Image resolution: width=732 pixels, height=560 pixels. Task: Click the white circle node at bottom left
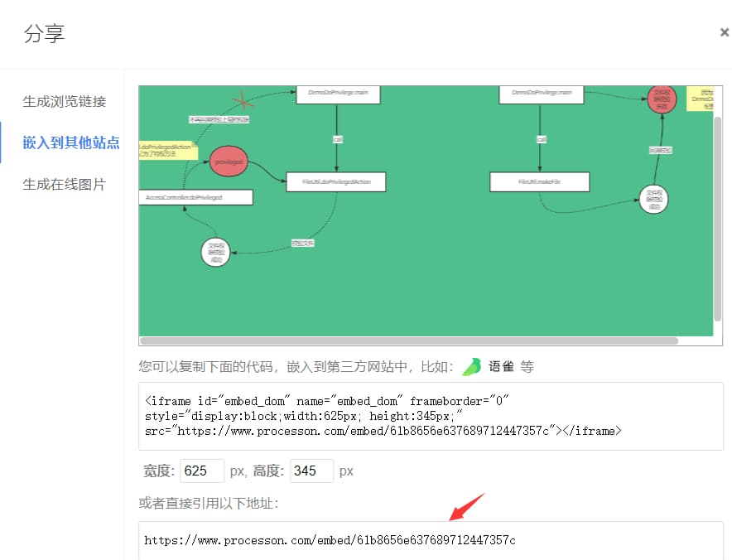214,252
